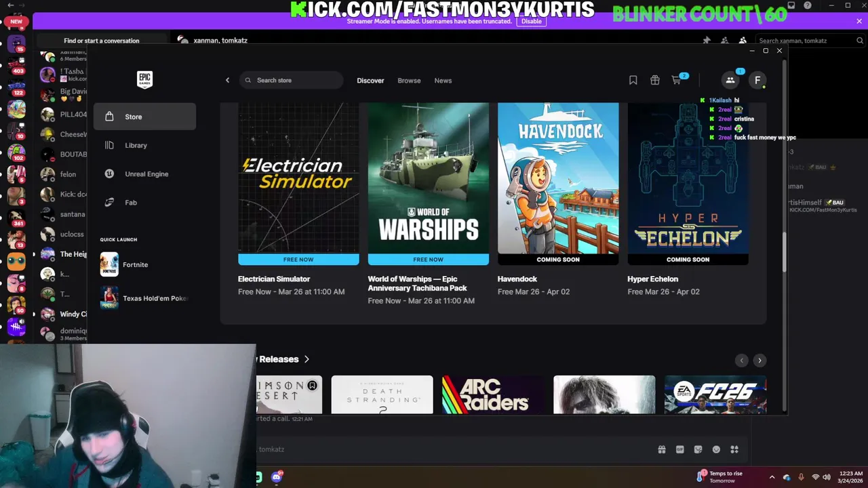Image resolution: width=868 pixels, height=488 pixels.
Task: Open the PILL404 direct message
Action: coord(63,115)
